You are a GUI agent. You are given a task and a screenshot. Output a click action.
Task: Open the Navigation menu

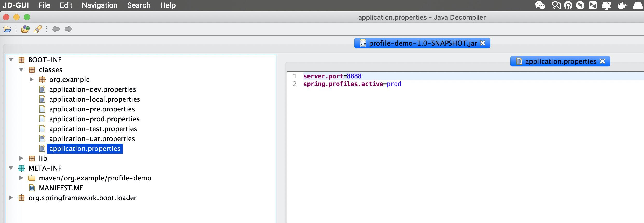[x=100, y=5]
